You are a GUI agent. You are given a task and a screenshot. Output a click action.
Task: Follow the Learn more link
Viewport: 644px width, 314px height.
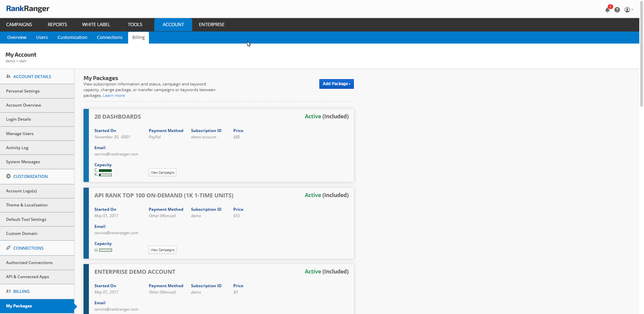click(x=114, y=96)
